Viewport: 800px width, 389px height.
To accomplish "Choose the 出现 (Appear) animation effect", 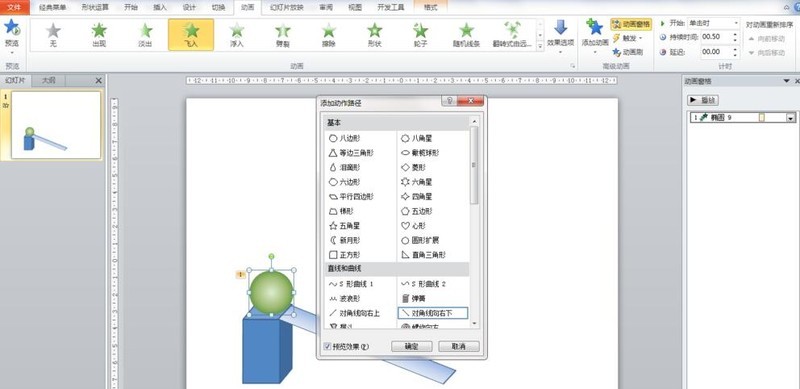I will point(99,35).
